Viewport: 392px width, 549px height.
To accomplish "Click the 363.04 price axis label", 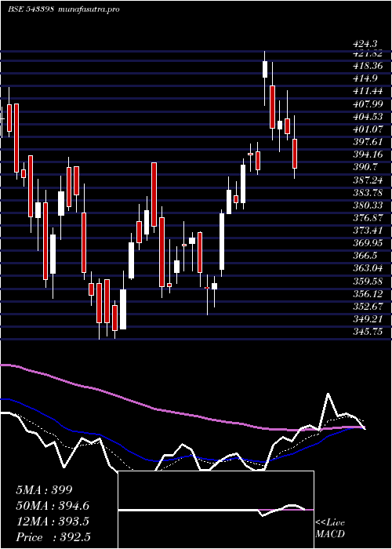I will tap(368, 268).
